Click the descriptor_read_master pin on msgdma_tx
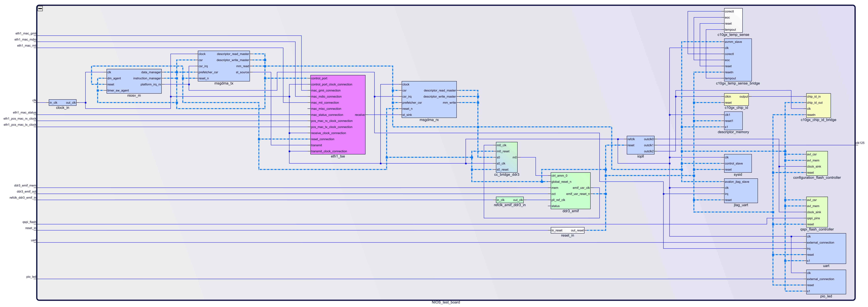Screen dimensions: 868x307 233,54
